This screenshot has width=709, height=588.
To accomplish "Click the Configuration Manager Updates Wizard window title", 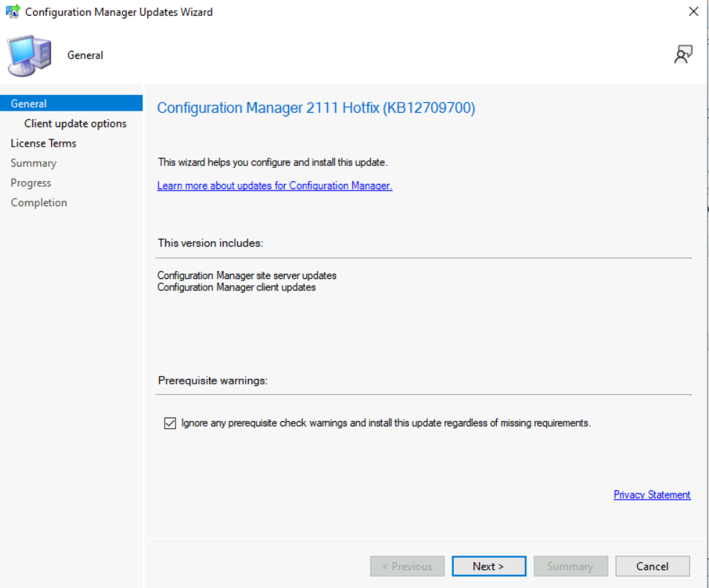I will click(x=119, y=12).
